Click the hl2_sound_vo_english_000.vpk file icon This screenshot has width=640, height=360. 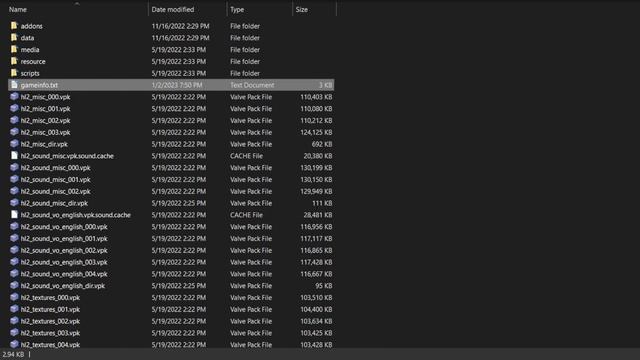(14, 227)
